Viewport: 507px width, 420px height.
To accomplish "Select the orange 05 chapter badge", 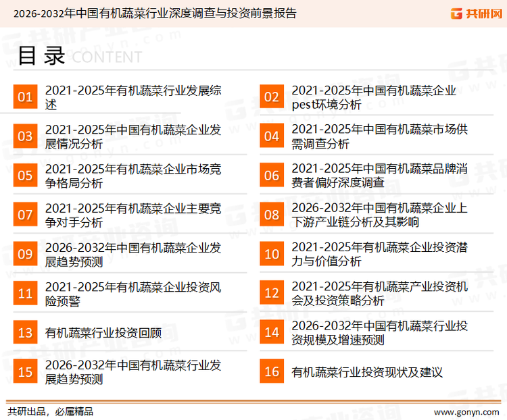I will (25, 176).
